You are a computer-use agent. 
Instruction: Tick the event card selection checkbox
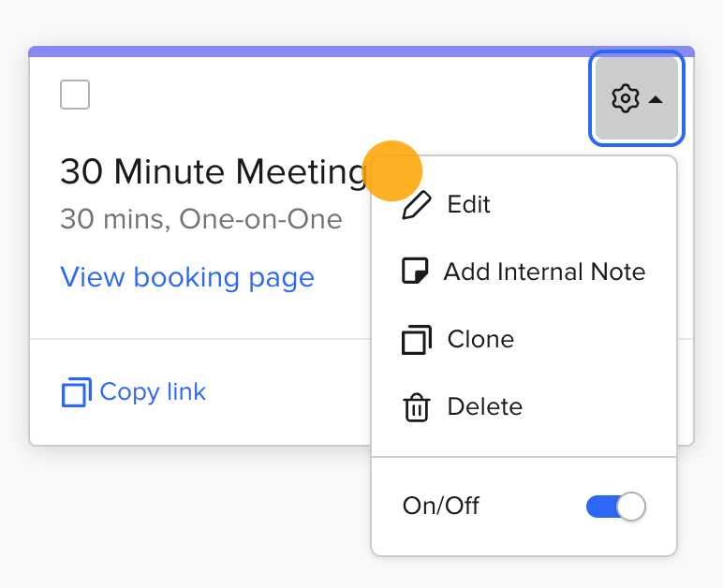pyautogui.click(x=75, y=95)
